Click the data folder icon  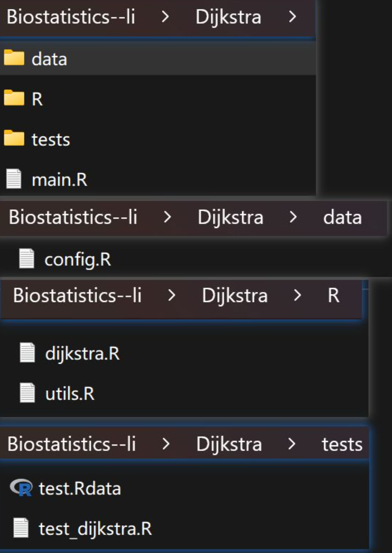(x=14, y=58)
